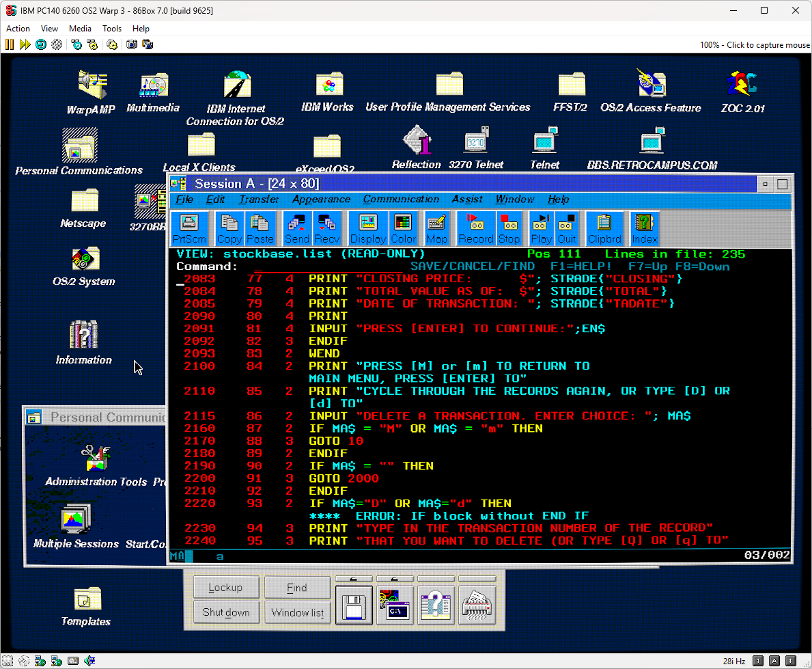Open the Window menu in Session A
This screenshot has height=669, width=812.
click(515, 200)
